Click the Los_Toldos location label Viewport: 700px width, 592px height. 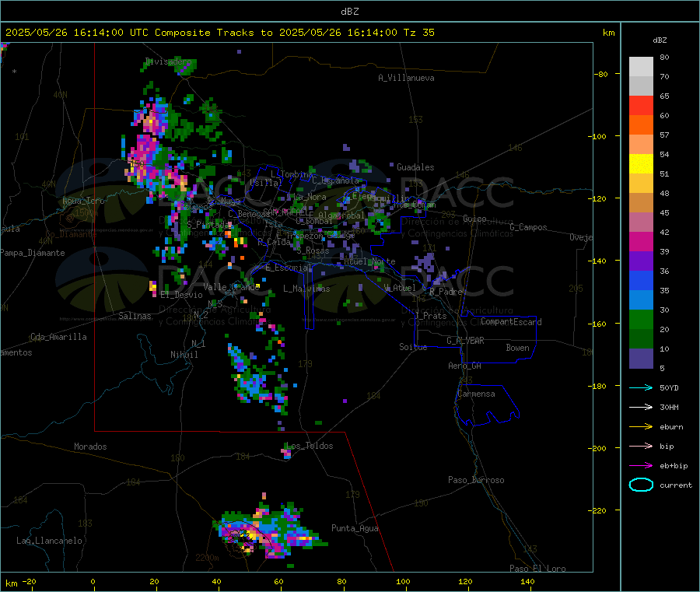click(x=310, y=446)
